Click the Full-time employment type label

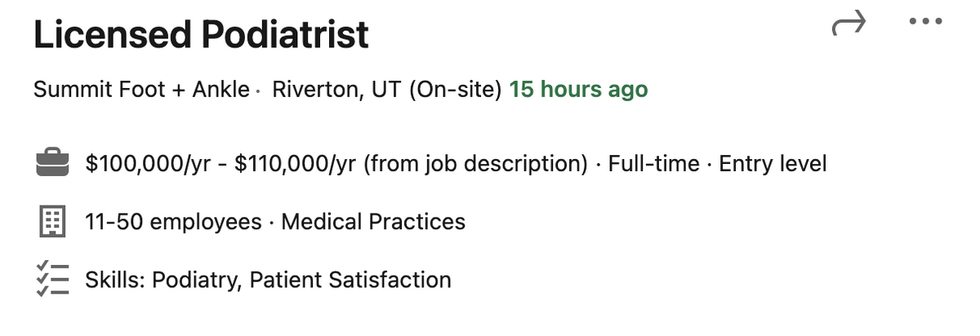click(654, 164)
